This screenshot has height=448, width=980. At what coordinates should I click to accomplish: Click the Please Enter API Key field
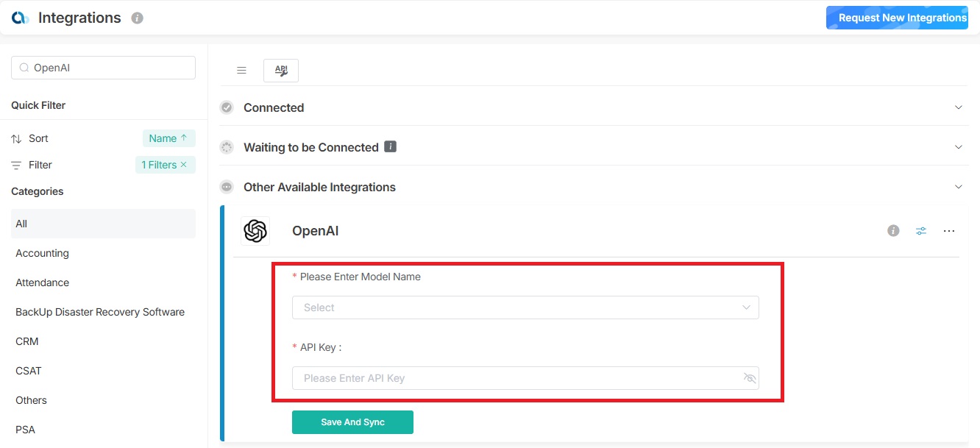tap(515, 378)
